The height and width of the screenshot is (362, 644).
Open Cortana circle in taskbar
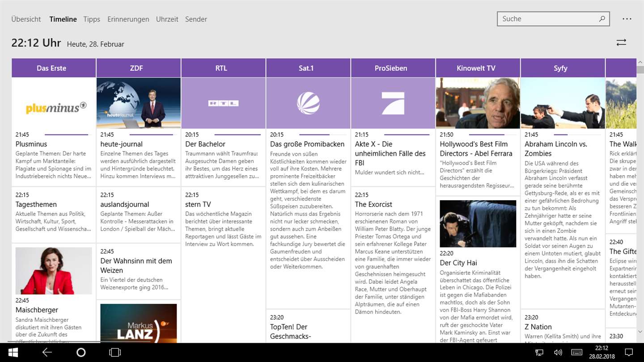81,353
